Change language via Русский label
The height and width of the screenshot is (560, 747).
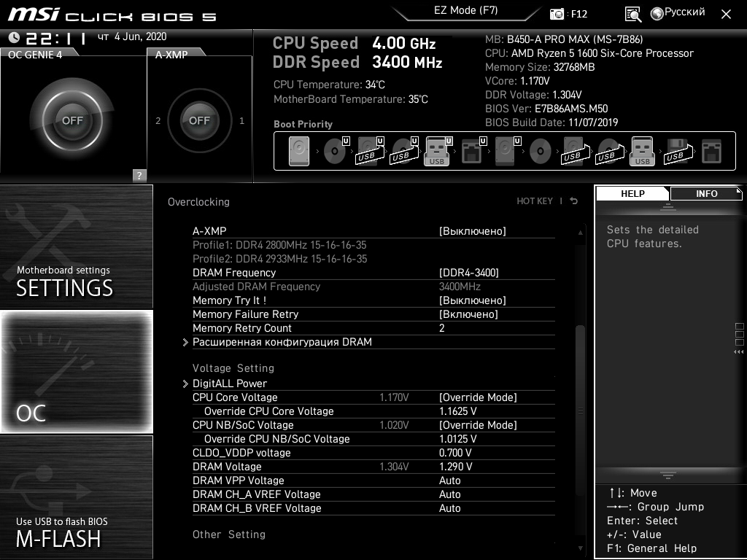[684, 12]
